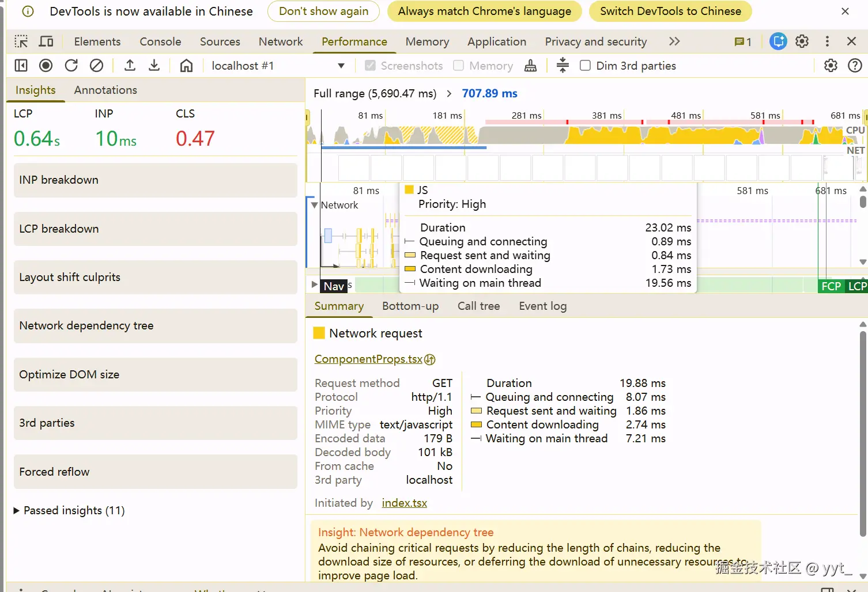Click the LCP marker in the timeline

pos(857,286)
